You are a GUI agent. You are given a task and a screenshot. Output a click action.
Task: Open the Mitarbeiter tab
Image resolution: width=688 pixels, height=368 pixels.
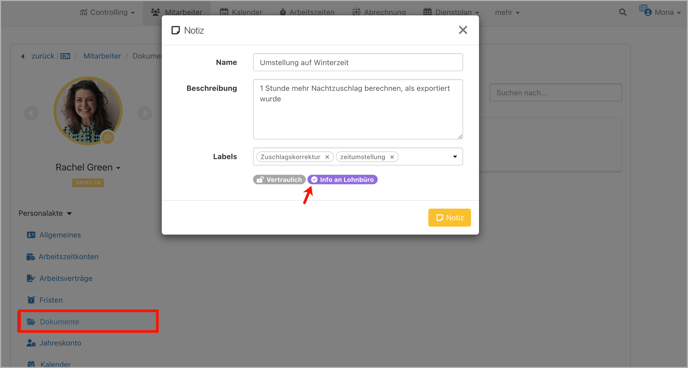(176, 12)
